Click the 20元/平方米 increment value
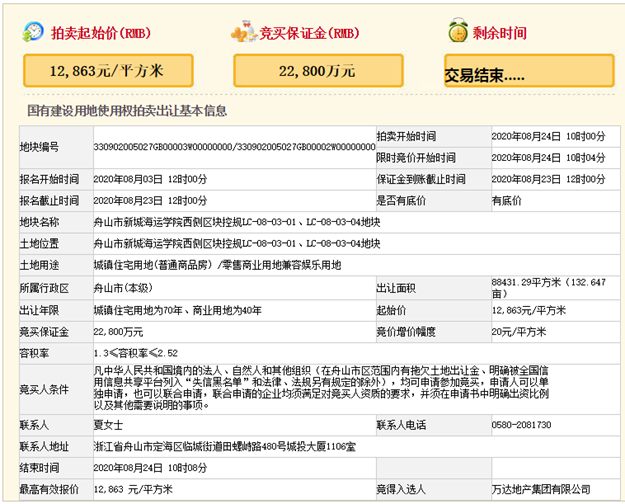Viewport: 625px width, 504px height. click(519, 332)
